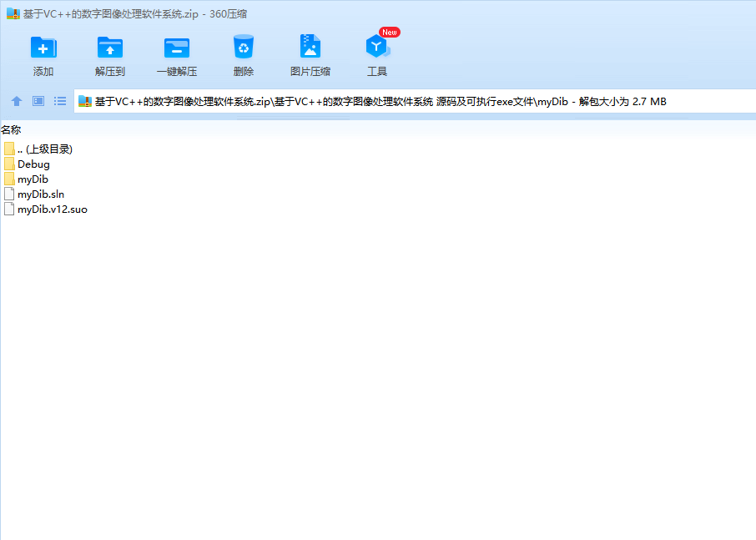The image size is (756, 540).
Task: Select the myDib.sln file
Action: pyautogui.click(x=33, y=194)
